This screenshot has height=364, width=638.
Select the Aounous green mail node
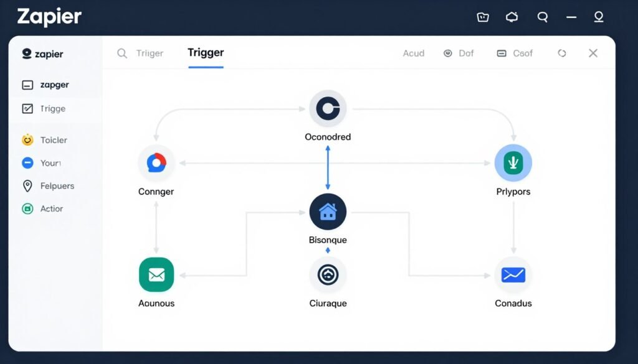click(x=156, y=274)
